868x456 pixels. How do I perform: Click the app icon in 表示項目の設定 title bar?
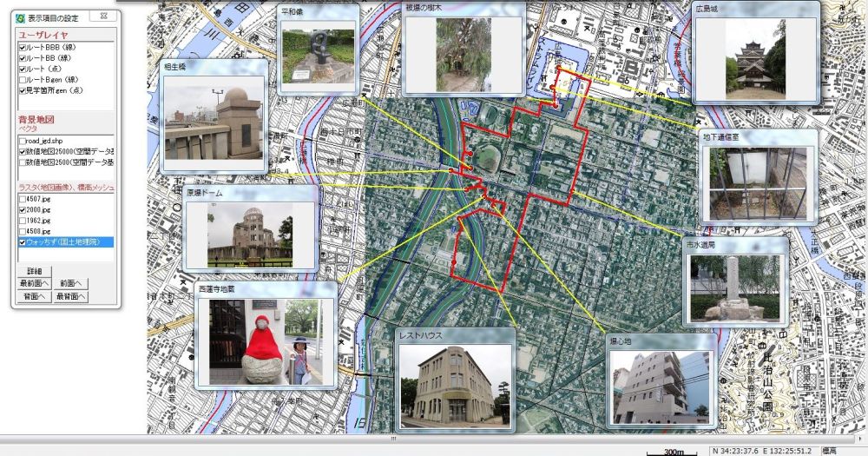pyautogui.click(x=20, y=17)
